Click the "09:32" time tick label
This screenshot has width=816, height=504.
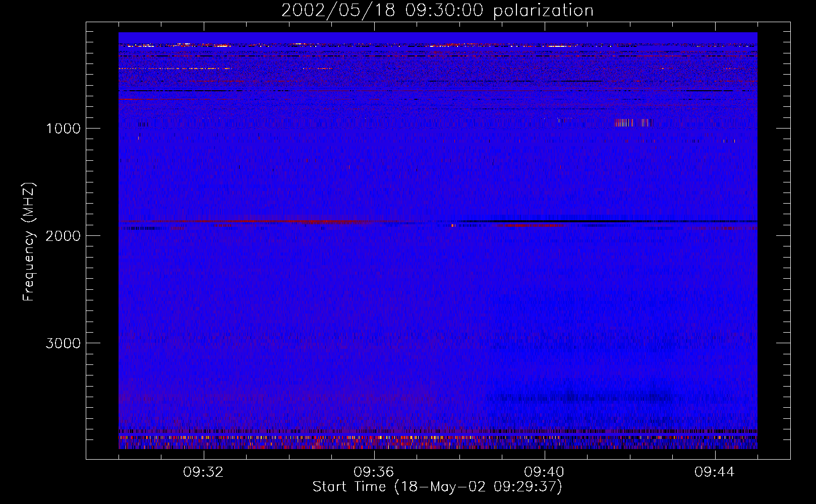[x=203, y=472]
